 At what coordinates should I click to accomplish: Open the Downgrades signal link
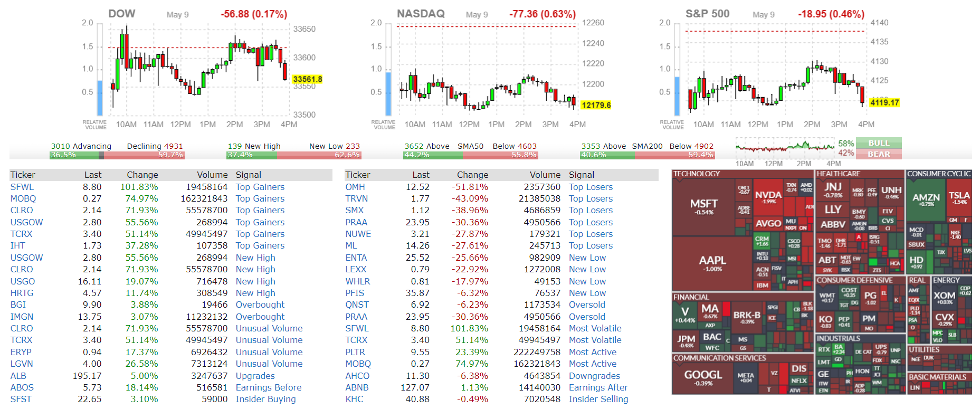pyautogui.click(x=594, y=376)
